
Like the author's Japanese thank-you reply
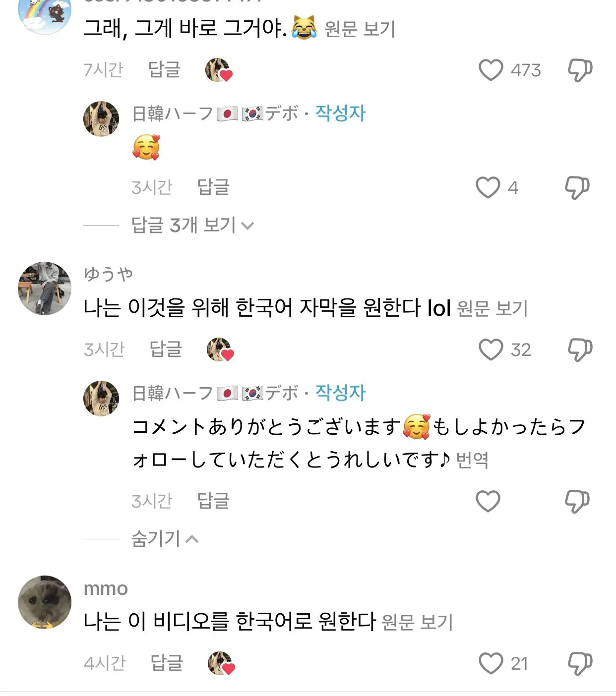(x=488, y=501)
